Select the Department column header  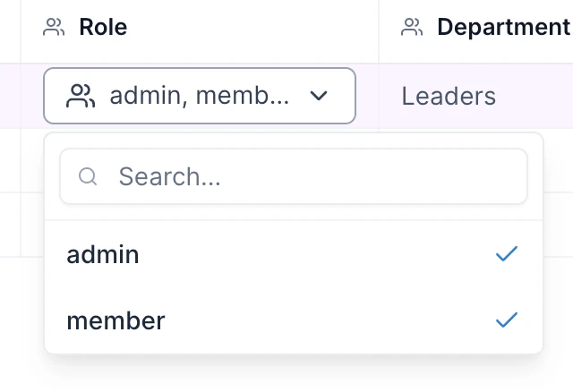coord(503,27)
